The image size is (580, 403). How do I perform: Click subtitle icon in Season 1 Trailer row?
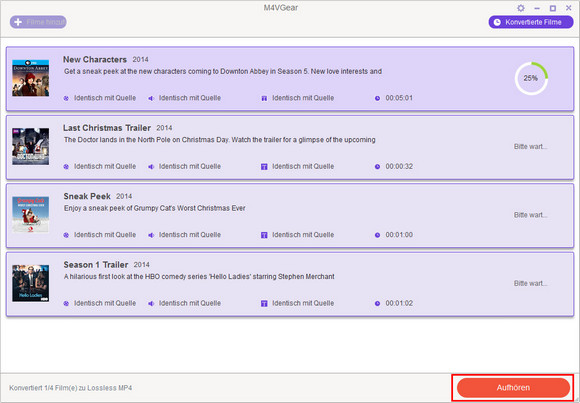click(x=264, y=304)
